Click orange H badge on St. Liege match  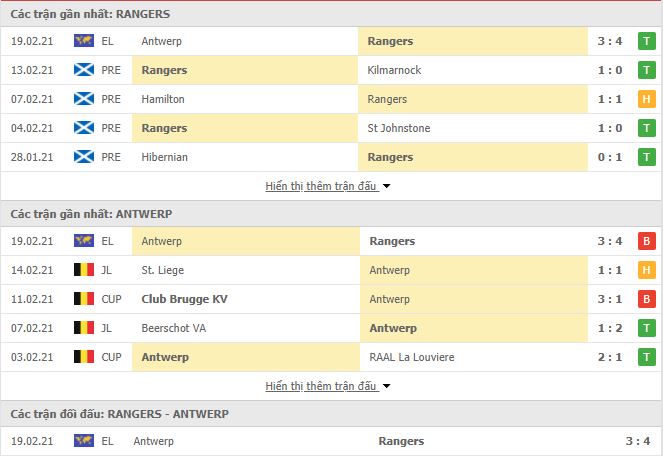tap(647, 270)
